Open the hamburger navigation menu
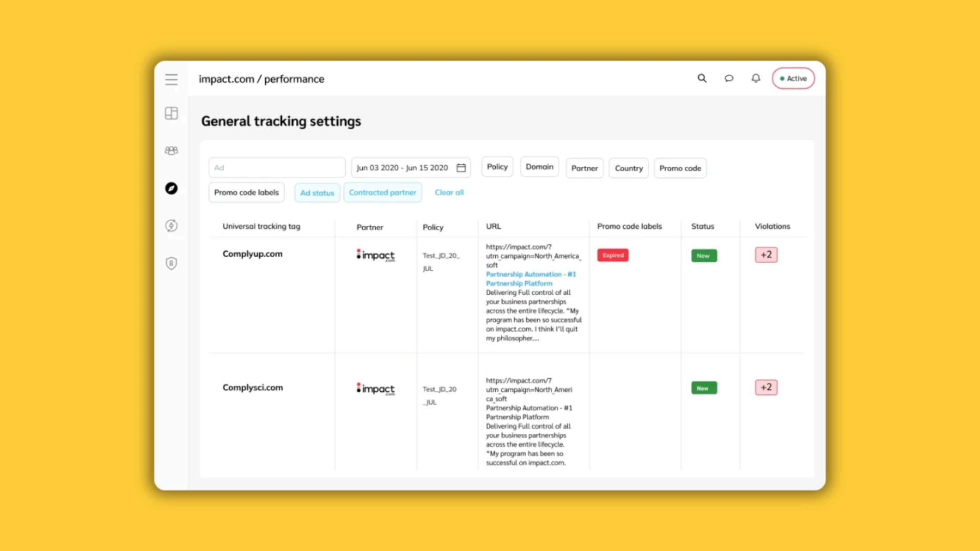The image size is (980, 551). click(x=171, y=79)
